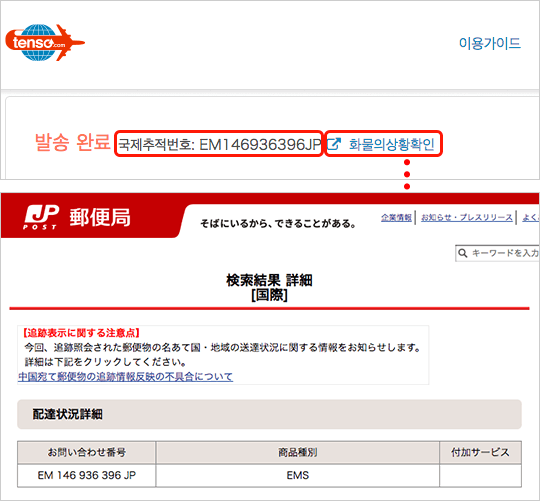Open the 企業情報 company info link
Image resolution: width=540 pixels, height=501 pixels.
click(396, 217)
